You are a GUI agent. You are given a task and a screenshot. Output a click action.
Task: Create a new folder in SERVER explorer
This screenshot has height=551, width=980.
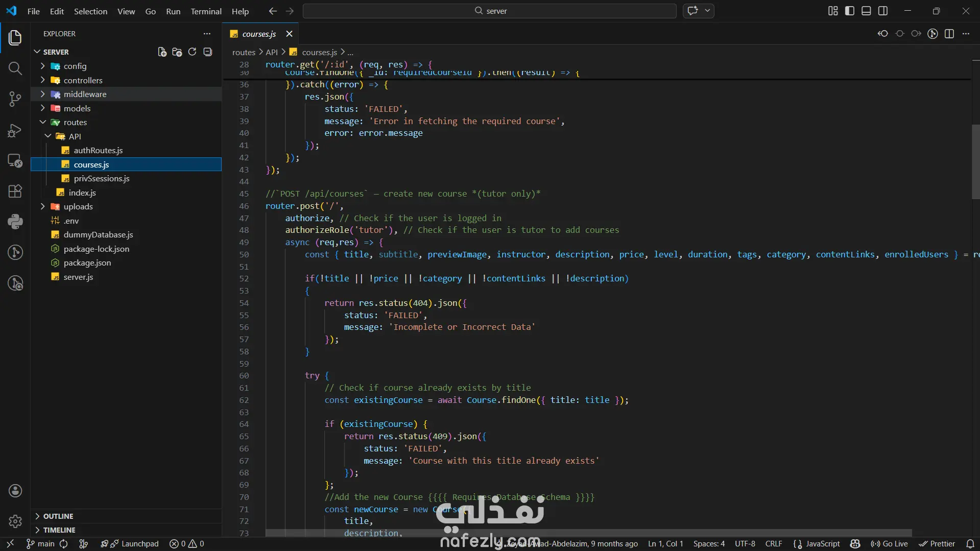point(177,52)
